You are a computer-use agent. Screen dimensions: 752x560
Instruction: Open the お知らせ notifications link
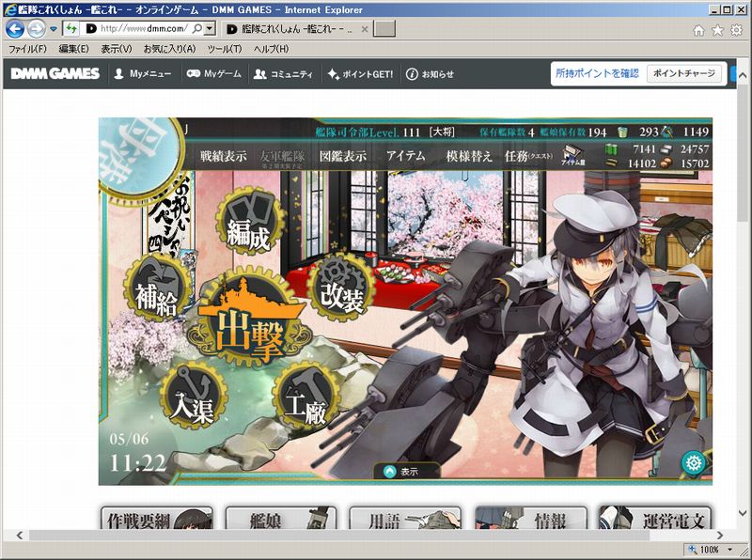coord(430,74)
